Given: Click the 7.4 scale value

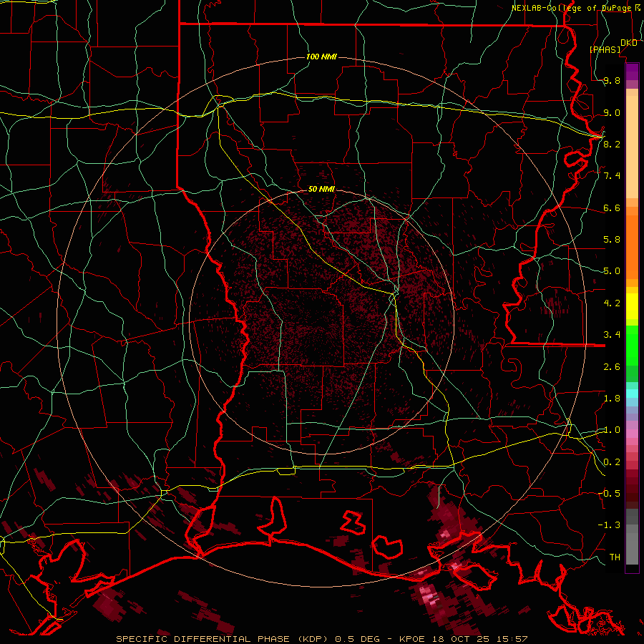Looking at the screenshot, I should tap(612, 176).
